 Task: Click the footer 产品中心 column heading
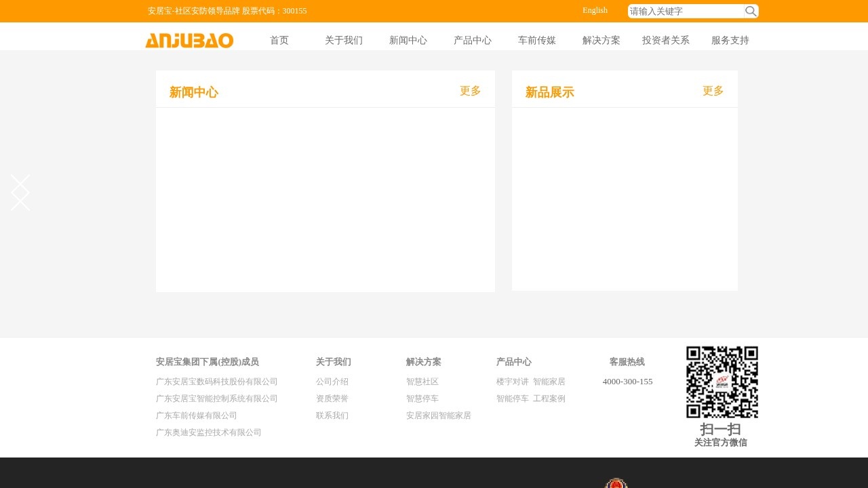click(514, 362)
